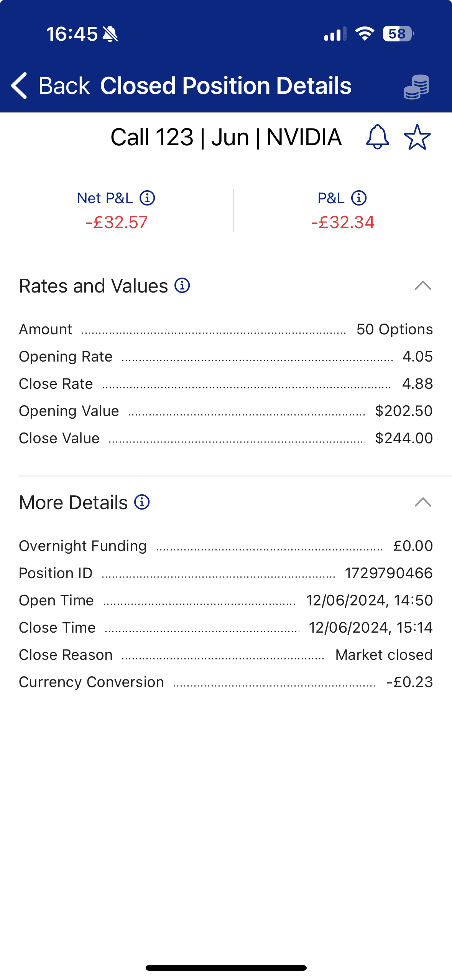Tap the Position ID number 1729790466
452x980 pixels.
(388, 573)
